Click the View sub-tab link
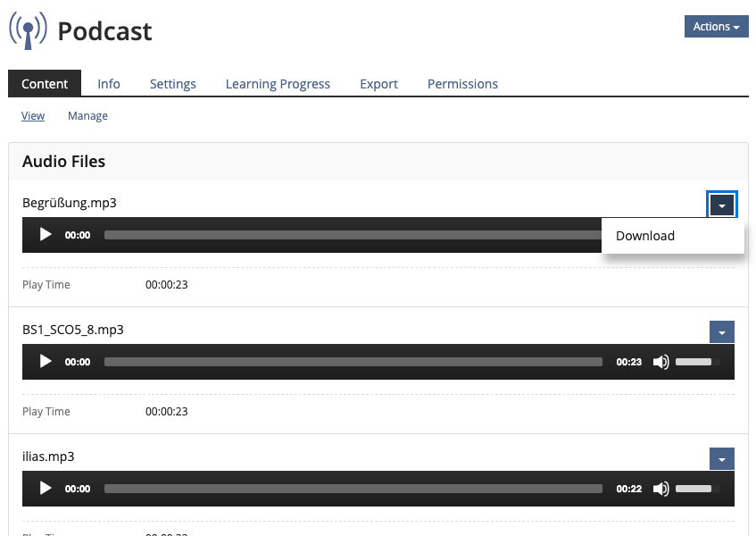The image size is (756, 536). [x=33, y=116]
